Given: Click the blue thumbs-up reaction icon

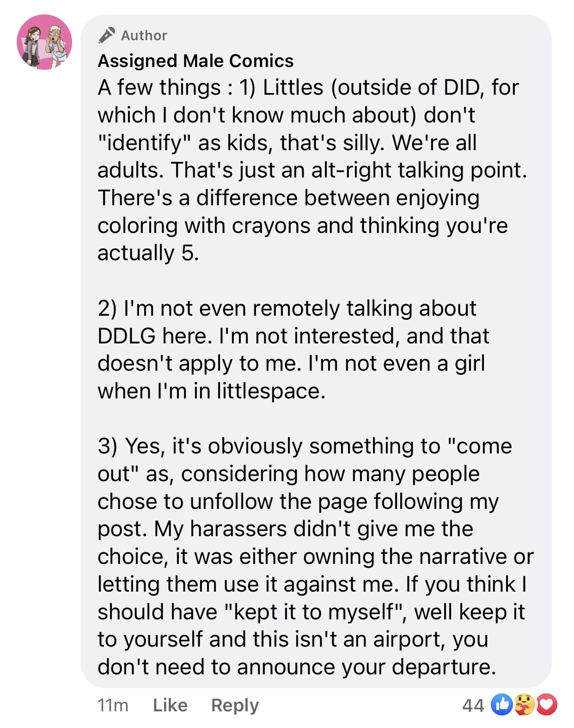Looking at the screenshot, I should [502, 704].
